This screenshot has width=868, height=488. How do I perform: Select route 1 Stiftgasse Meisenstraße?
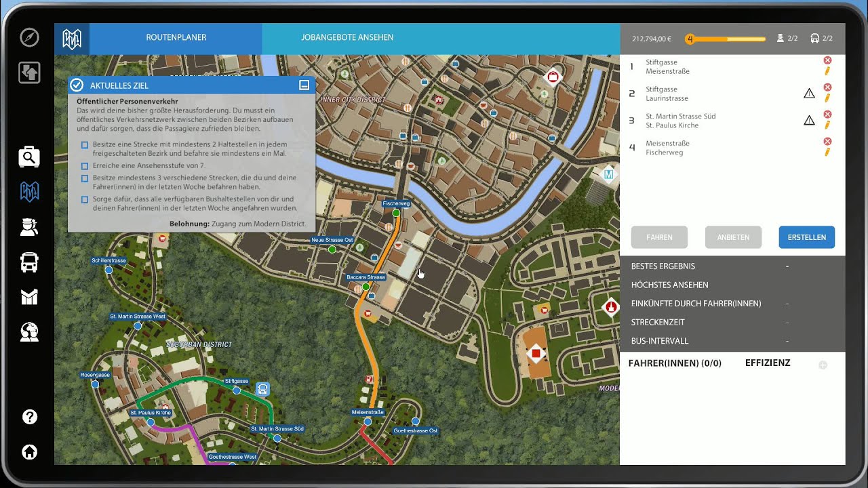pos(722,66)
